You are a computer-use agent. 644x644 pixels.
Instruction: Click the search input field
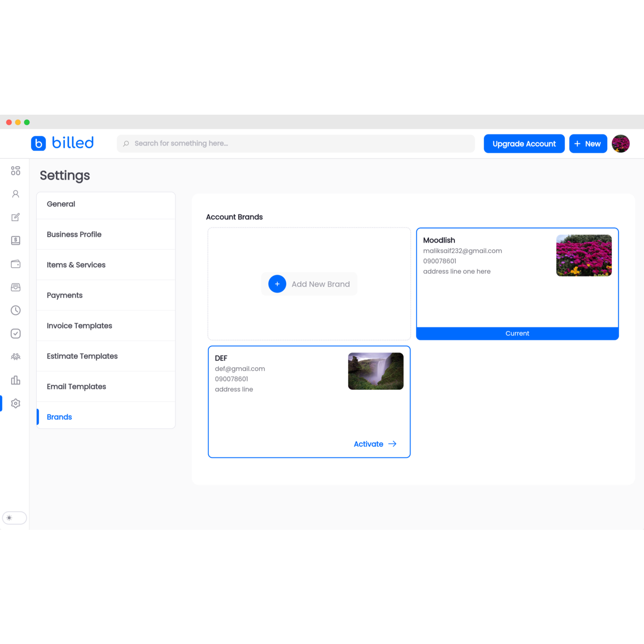click(296, 143)
